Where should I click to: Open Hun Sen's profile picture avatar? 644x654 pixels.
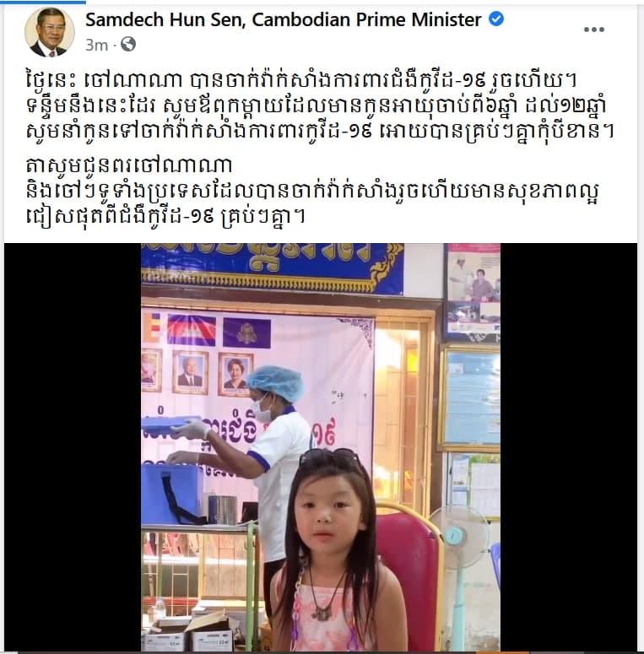point(49,32)
